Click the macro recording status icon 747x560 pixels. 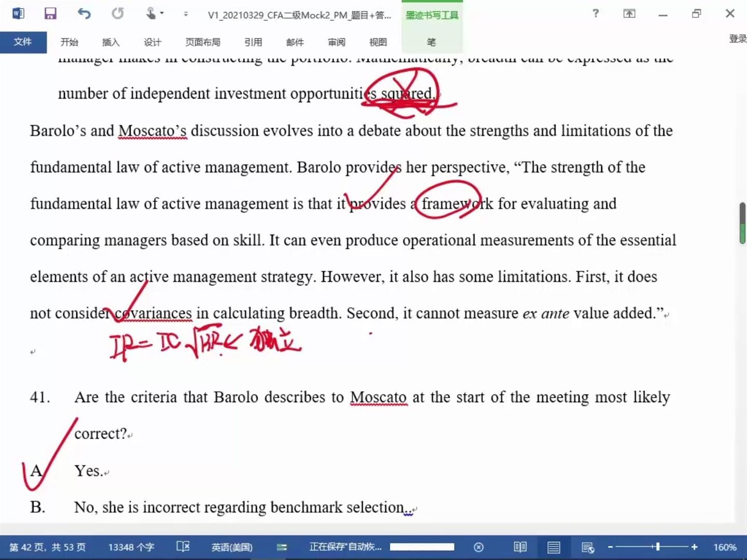coord(282,547)
